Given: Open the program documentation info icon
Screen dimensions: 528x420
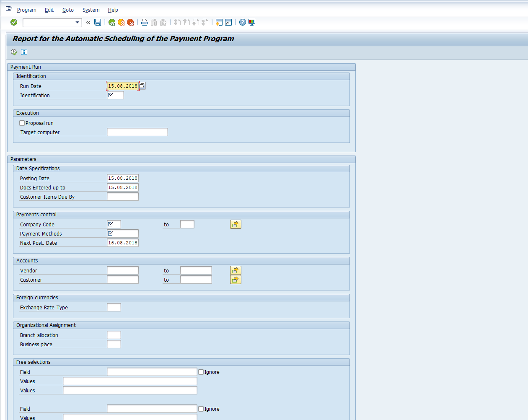Looking at the screenshot, I should [x=24, y=52].
